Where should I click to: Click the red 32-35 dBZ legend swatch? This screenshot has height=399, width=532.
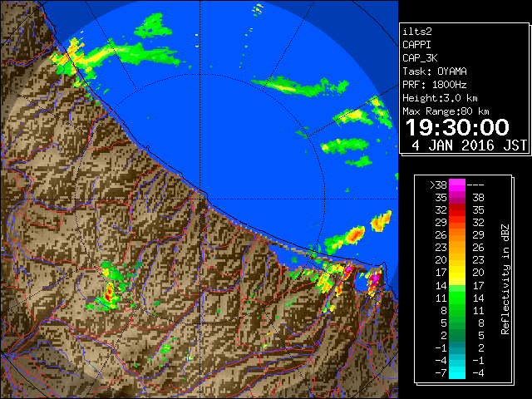point(457,210)
